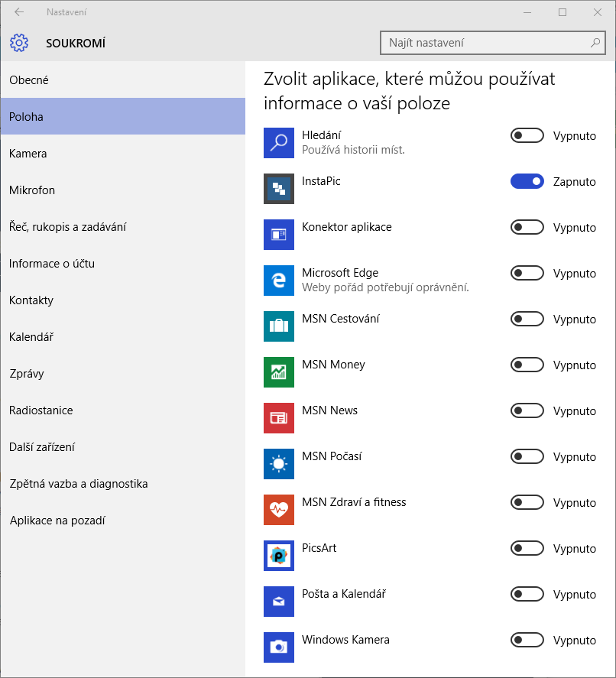
Task: Turn off location for InstaPic
Action: 527,181
